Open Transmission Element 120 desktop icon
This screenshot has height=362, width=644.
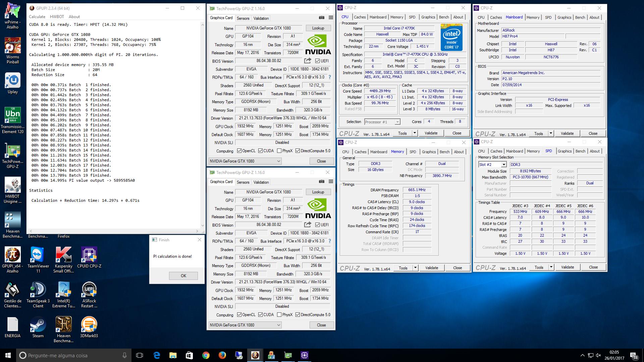click(x=12, y=121)
